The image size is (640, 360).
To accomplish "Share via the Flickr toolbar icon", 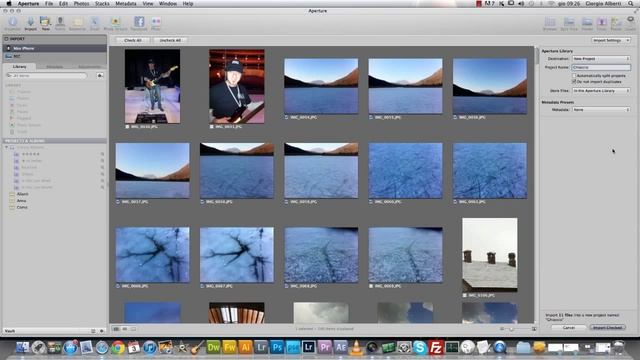I will click(156, 23).
